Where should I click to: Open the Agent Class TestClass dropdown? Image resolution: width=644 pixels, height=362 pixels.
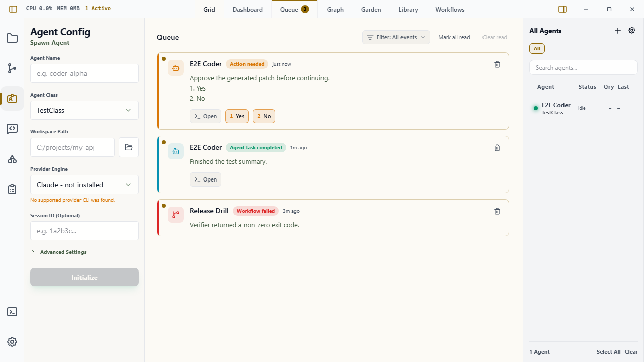(85, 110)
